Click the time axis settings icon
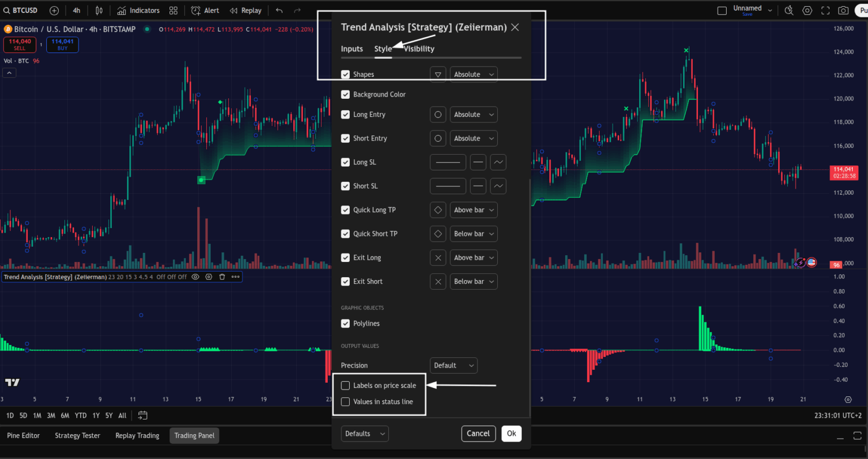The width and height of the screenshot is (868, 459). click(x=848, y=399)
